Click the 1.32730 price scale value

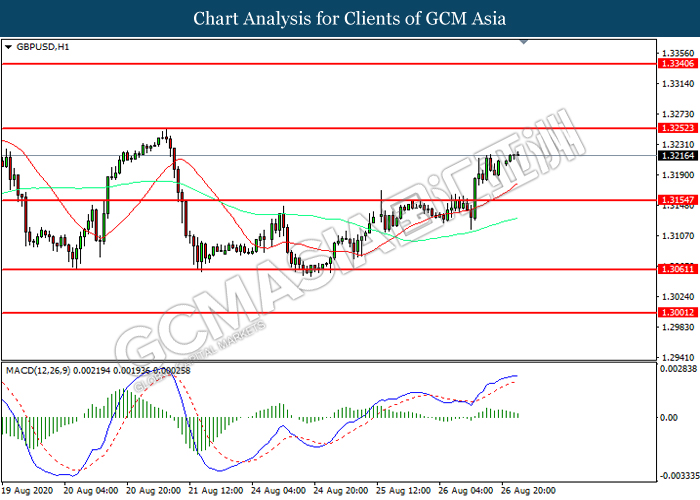(x=678, y=114)
